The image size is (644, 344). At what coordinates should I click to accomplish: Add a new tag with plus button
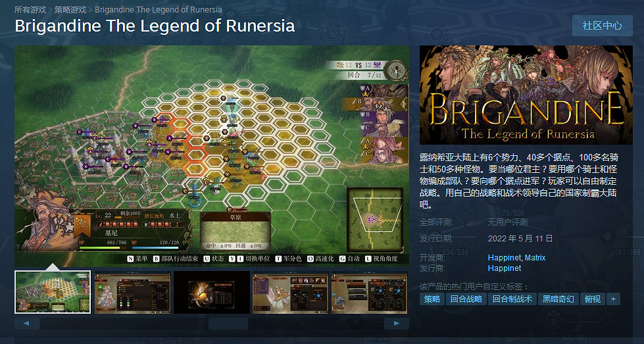click(x=613, y=299)
